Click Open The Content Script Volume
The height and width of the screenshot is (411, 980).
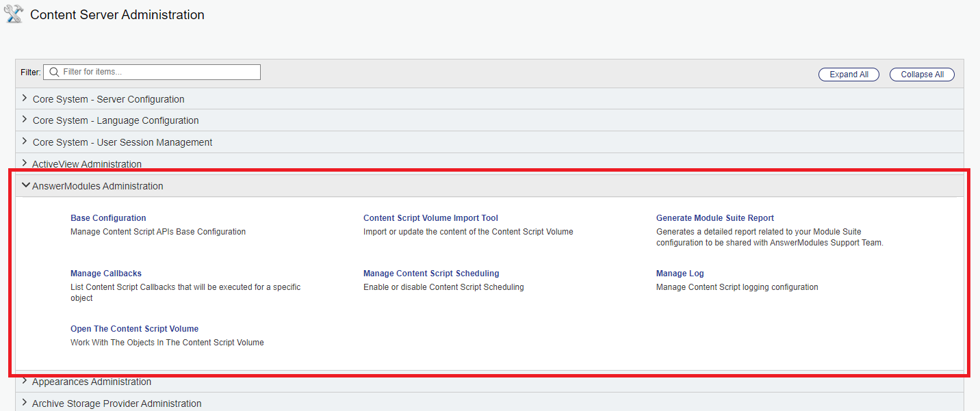(134, 328)
